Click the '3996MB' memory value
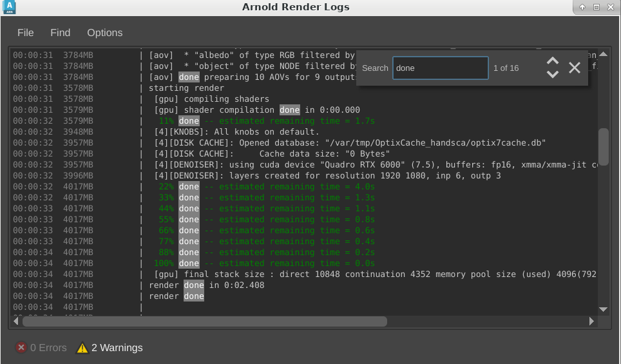 [78, 175]
